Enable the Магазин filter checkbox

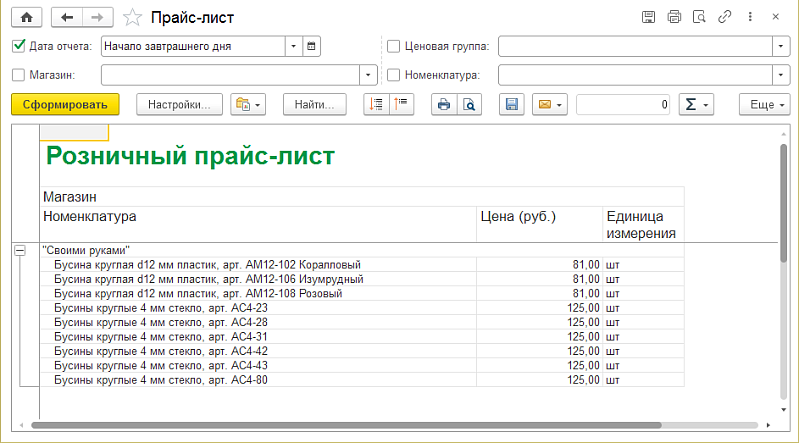pyautogui.click(x=19, y=74)
